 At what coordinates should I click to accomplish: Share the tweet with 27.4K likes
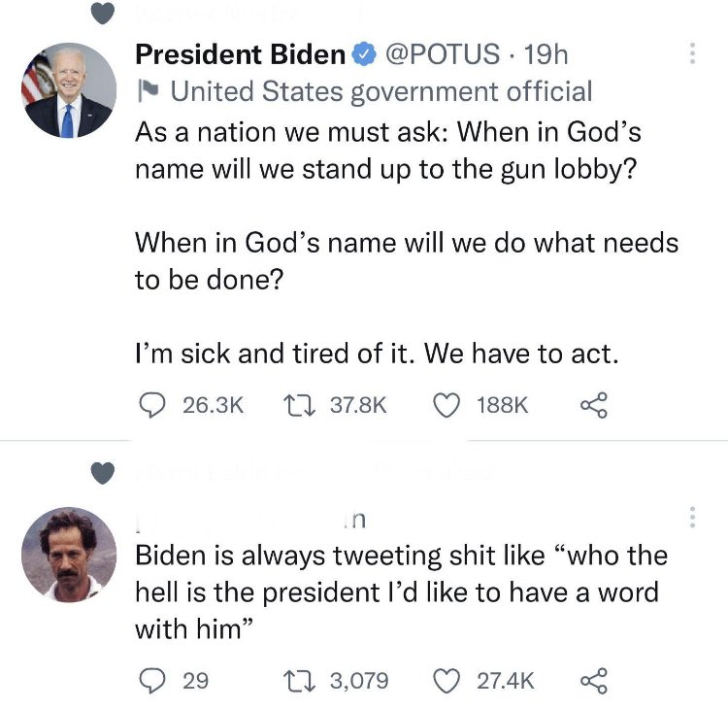point(593,680)
